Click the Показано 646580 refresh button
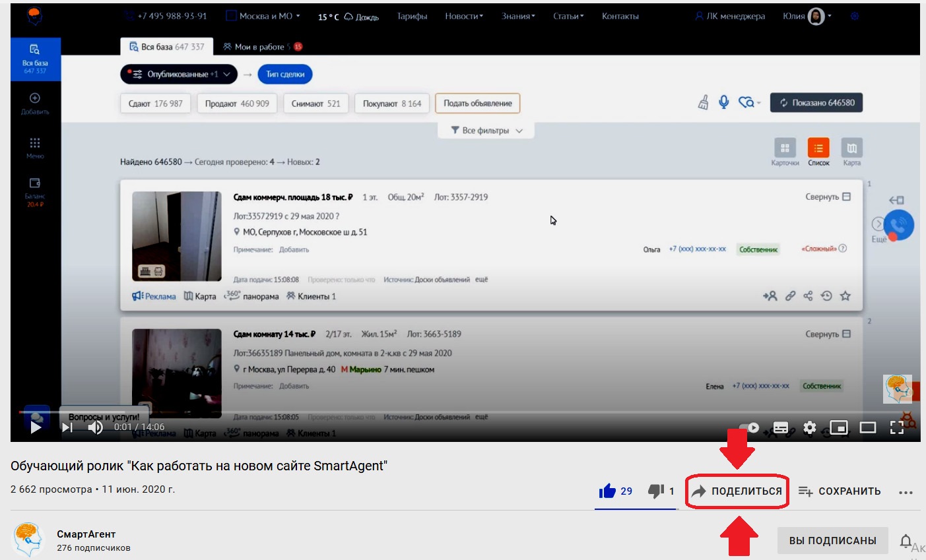 pos(816,103)
